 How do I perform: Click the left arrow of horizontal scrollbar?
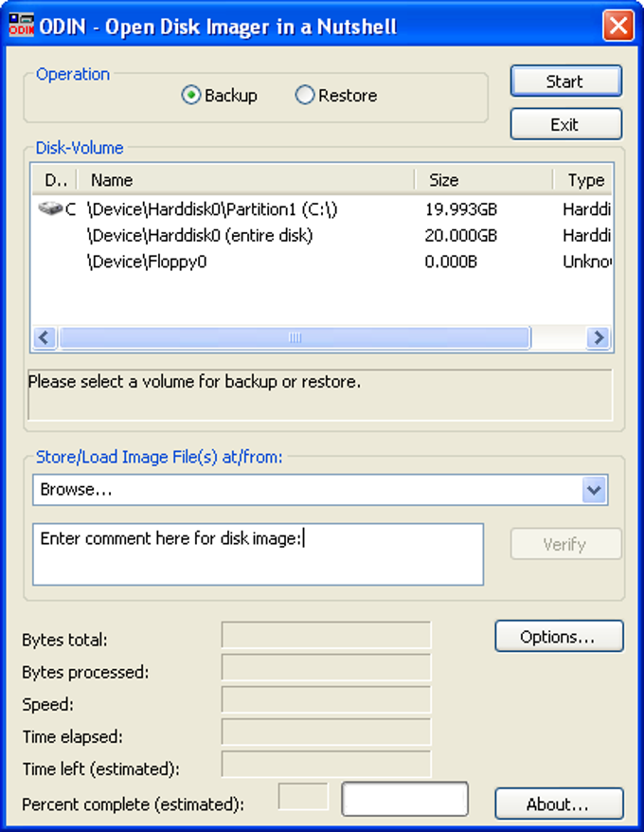point(45,337)
